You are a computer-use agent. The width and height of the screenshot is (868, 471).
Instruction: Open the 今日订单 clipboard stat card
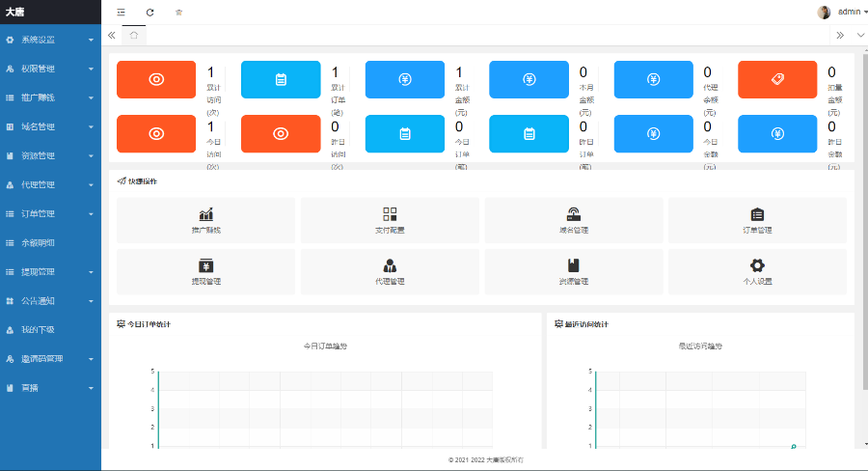[405, 133]
